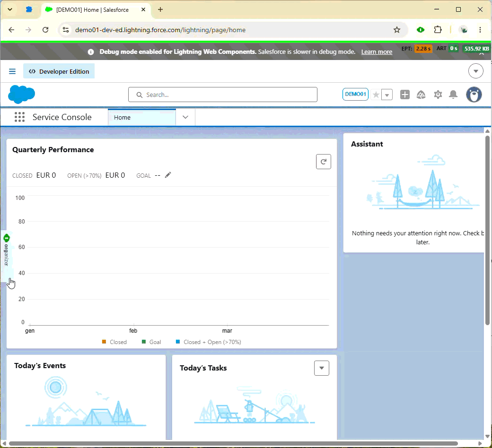Click the feb axis label

[x=133, y=331]
